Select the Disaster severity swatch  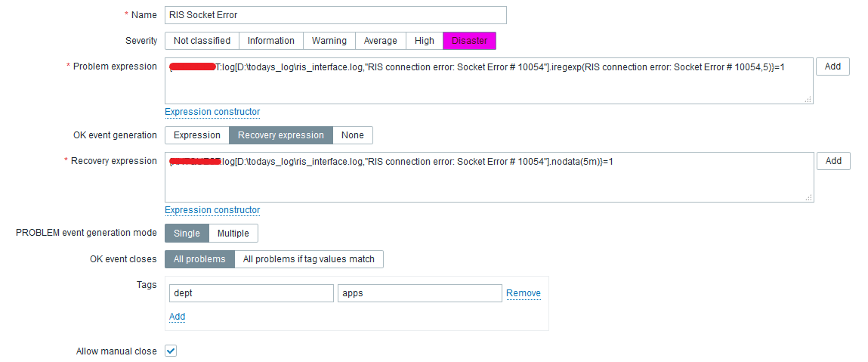coord(469,41)
